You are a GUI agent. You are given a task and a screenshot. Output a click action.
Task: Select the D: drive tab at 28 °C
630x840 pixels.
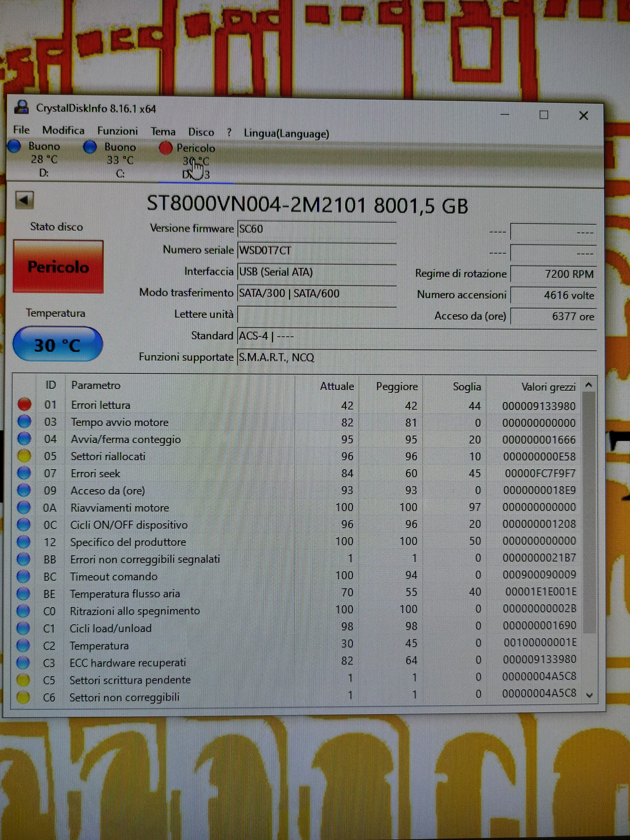[x=38, y=159]
